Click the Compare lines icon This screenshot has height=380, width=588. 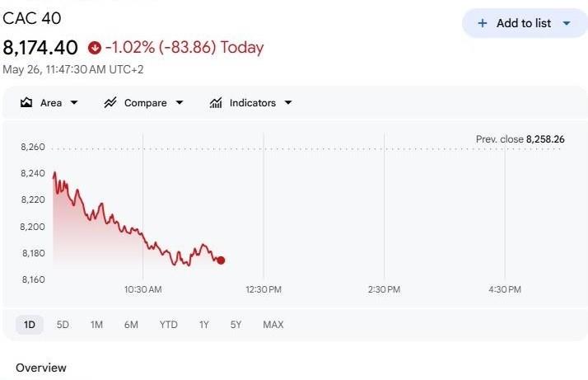point(110,102)
